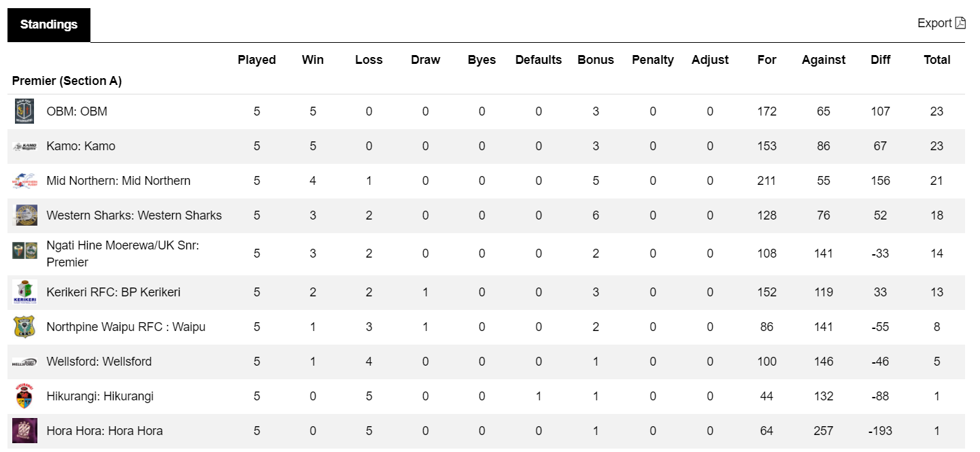Screen dimensions: 980x452
Task: Click the Hora Hora team logo
Action: 24,431
